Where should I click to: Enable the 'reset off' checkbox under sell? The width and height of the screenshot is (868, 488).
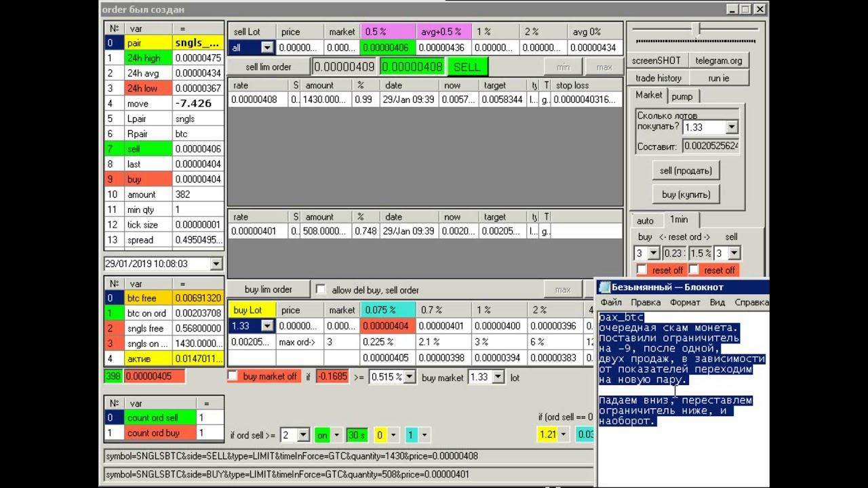[x=693, y=270]
